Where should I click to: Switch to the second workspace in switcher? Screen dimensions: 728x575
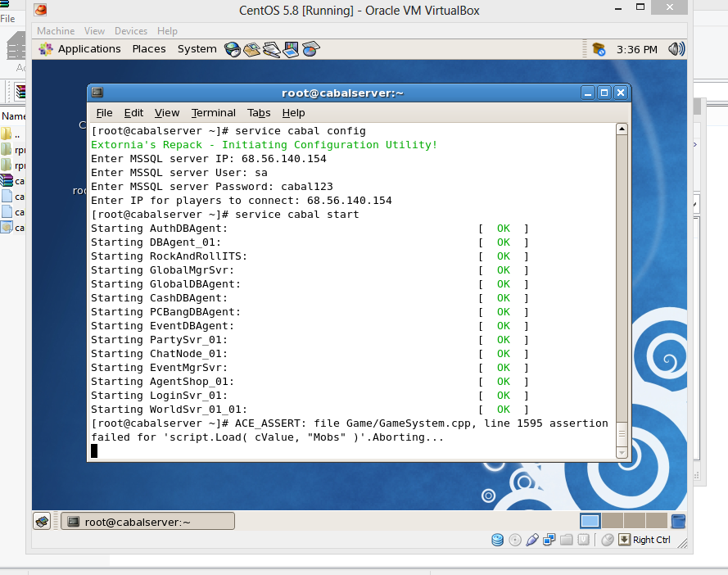click(x=613, y=521)
